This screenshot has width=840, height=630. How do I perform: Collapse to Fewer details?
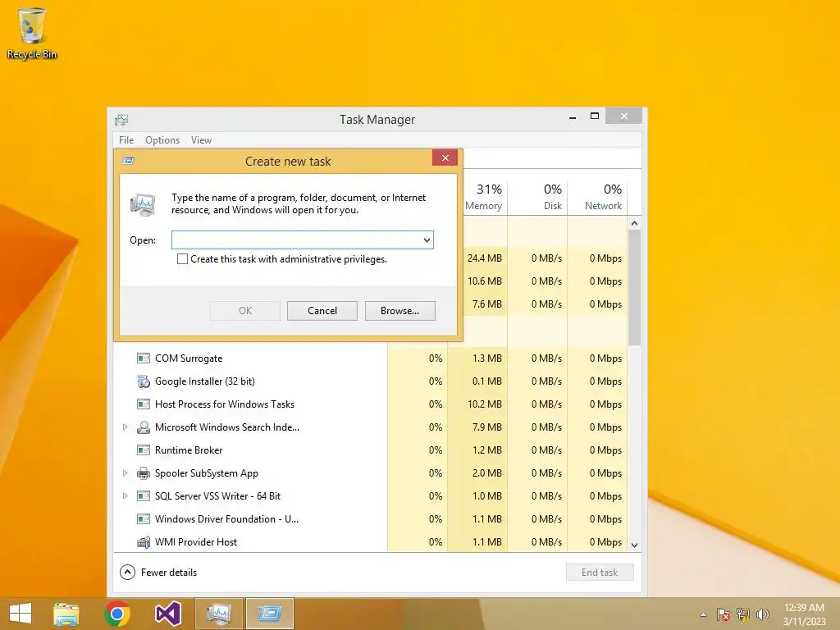point(158,573)
